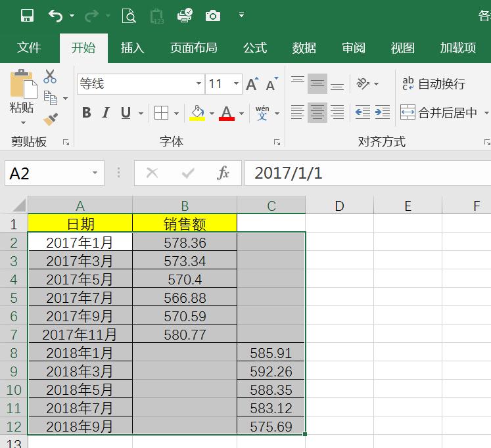
Task: Set top vertical alignment
Action: pos(298,83)
